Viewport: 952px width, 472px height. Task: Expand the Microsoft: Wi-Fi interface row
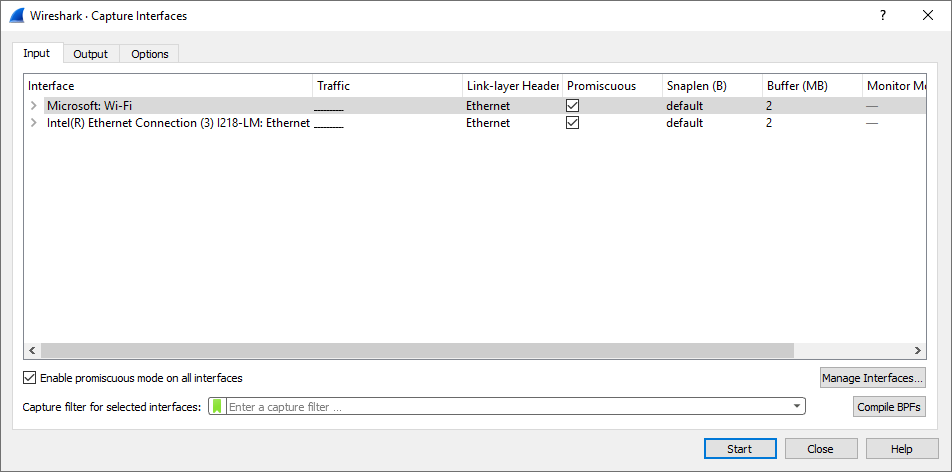click(x=33, y=106)
